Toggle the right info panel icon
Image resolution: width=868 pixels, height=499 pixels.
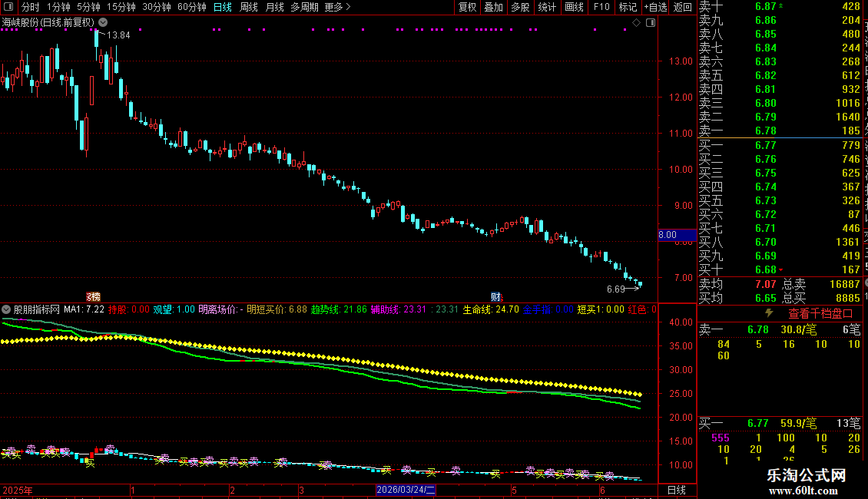651,22
